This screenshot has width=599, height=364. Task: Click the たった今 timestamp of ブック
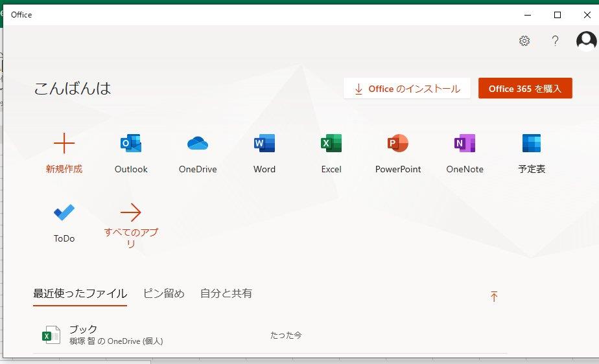pos(286,336)
